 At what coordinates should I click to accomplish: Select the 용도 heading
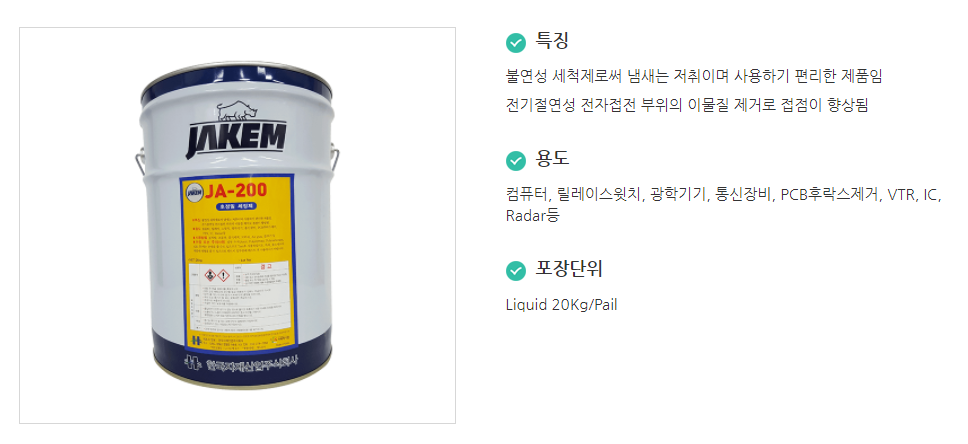pos(551,159)
